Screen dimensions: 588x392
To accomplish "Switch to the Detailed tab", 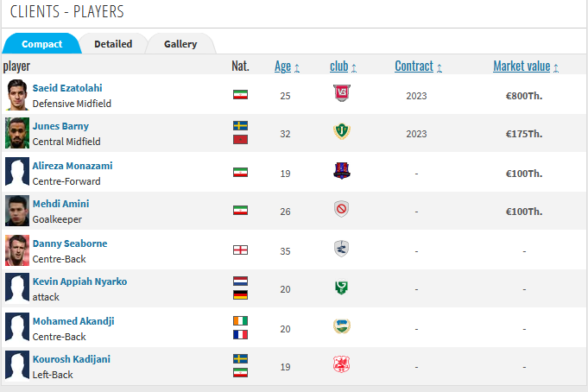I will coord(113,44).
